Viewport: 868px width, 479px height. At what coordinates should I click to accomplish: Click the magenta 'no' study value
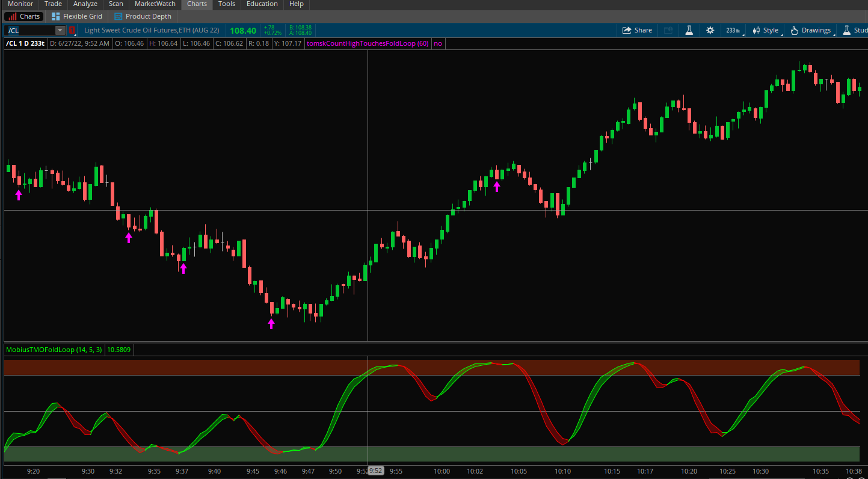[x=438, y=43]
